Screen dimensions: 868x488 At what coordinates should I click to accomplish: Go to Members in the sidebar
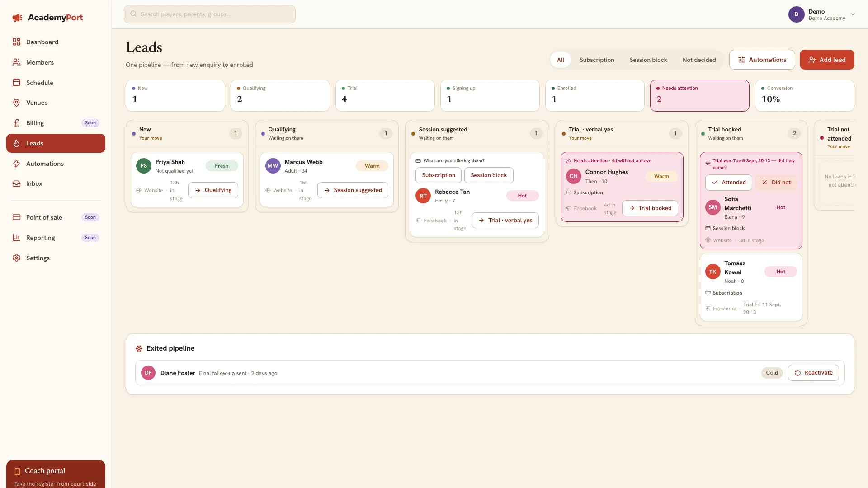56,62
